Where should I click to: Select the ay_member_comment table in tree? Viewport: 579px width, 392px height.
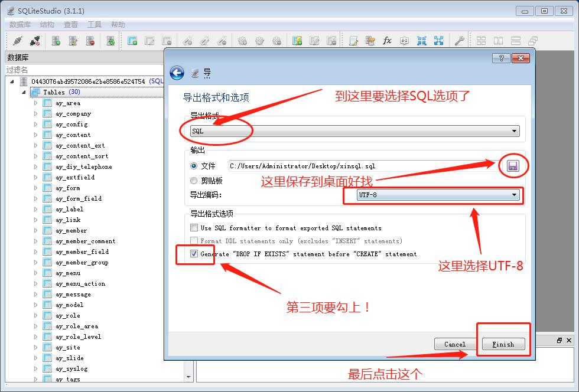click(86, 241)
